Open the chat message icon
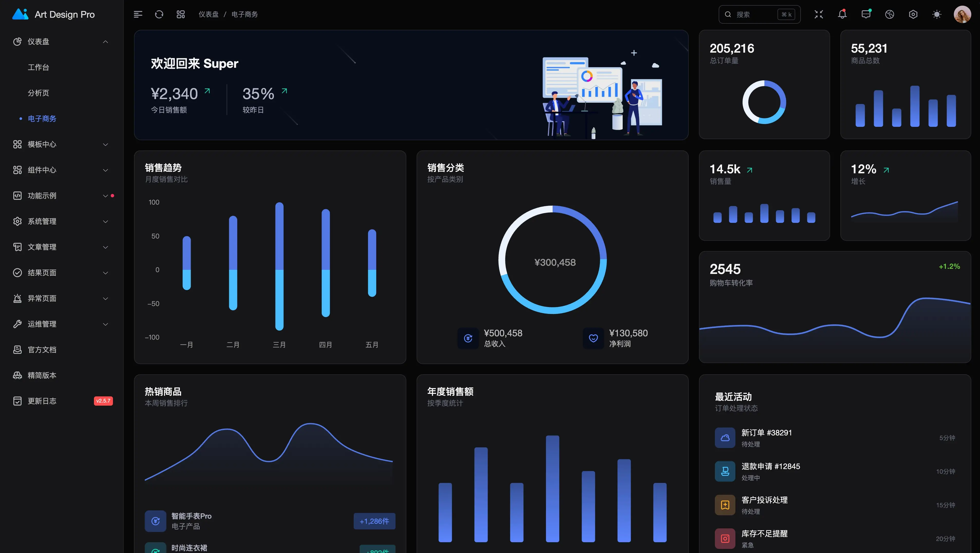The width and height of the screenshot is (980, 553). point(866,14)
